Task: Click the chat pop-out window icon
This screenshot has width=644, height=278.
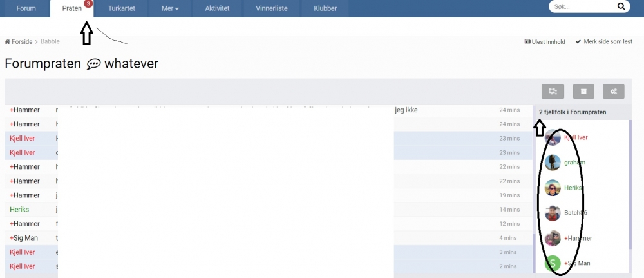Action: tap(553, 92)
